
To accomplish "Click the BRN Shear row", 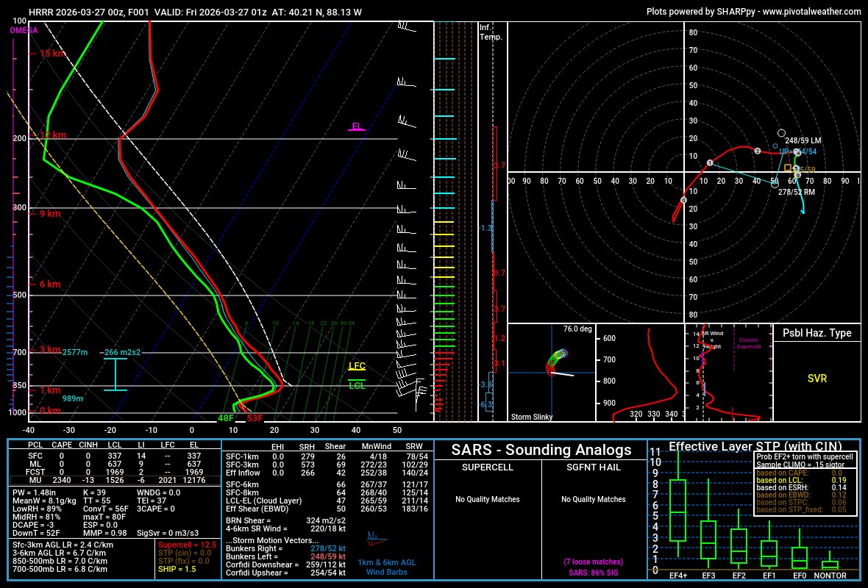I will coord(285,520).
